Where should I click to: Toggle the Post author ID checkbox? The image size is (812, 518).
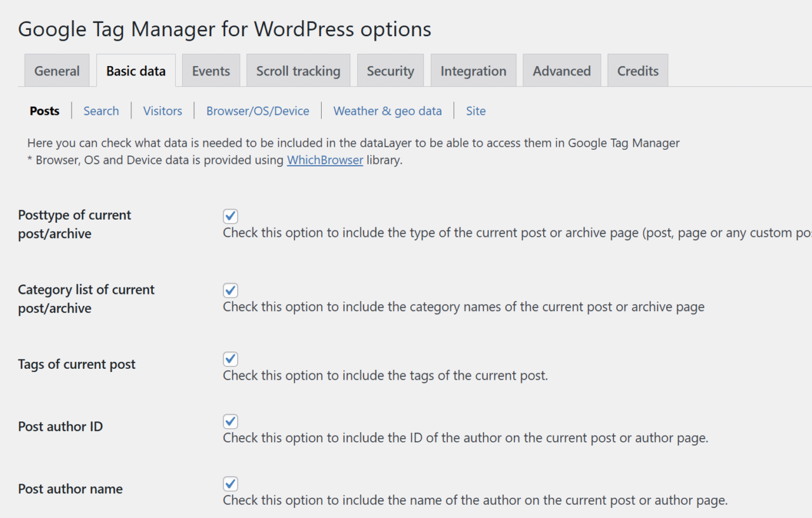(x=230, y=421)
